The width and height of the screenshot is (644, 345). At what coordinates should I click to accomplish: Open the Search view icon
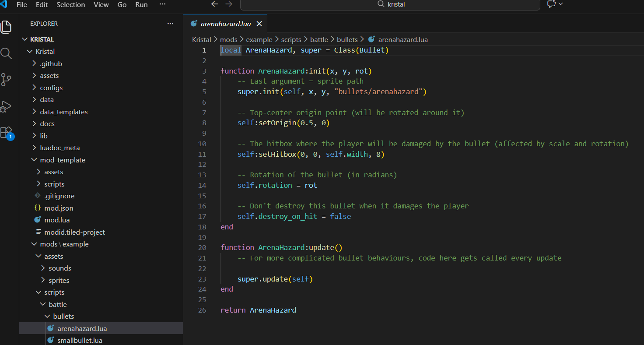click(x=6, y=54)
